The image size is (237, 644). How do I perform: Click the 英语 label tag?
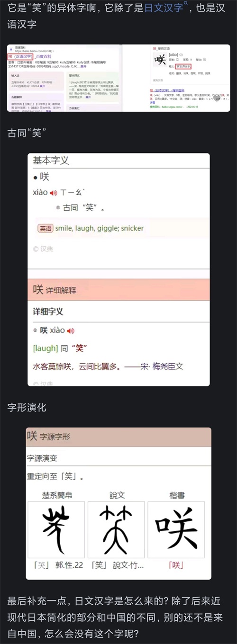pyautogui.click(x=46, y=228)
